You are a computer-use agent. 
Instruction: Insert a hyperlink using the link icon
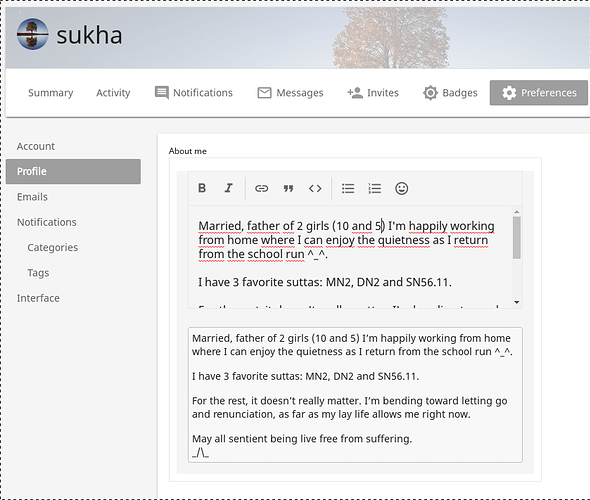pos(262,188)
